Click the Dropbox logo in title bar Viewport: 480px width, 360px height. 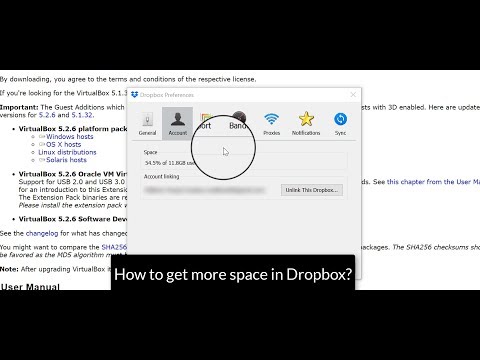tap(134, 95)
